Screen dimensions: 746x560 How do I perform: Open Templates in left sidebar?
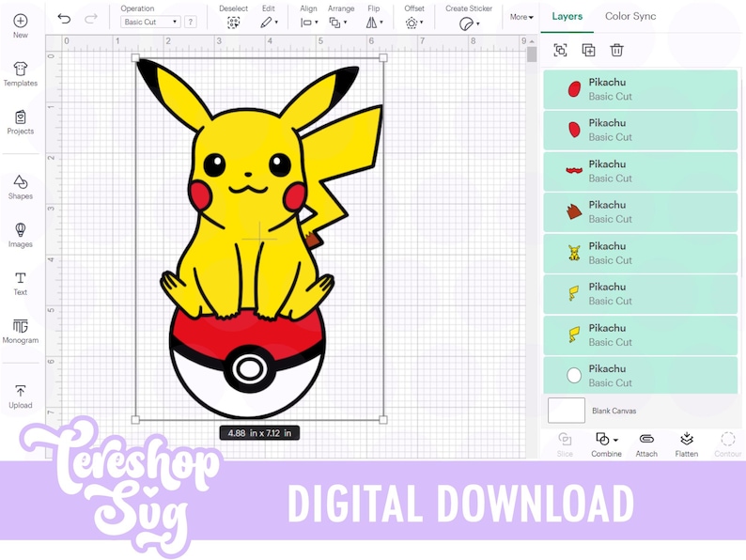tap(20, 73)
